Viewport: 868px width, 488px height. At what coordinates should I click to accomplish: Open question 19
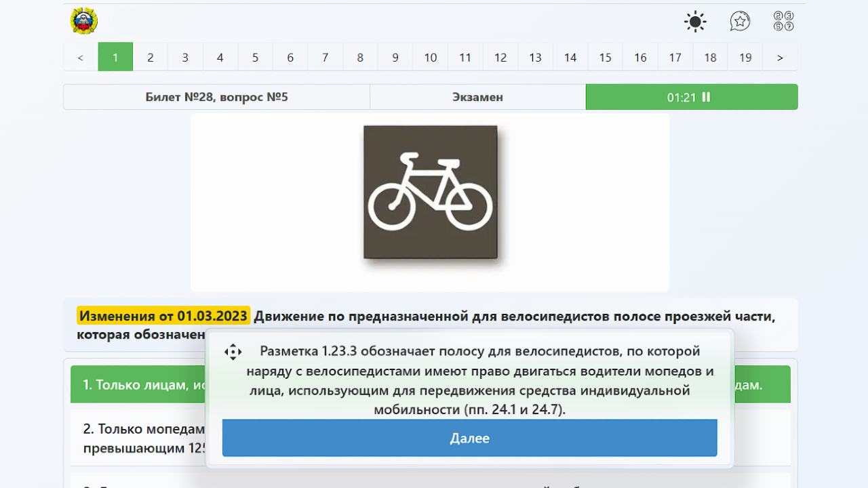click(x=745, y=56)
